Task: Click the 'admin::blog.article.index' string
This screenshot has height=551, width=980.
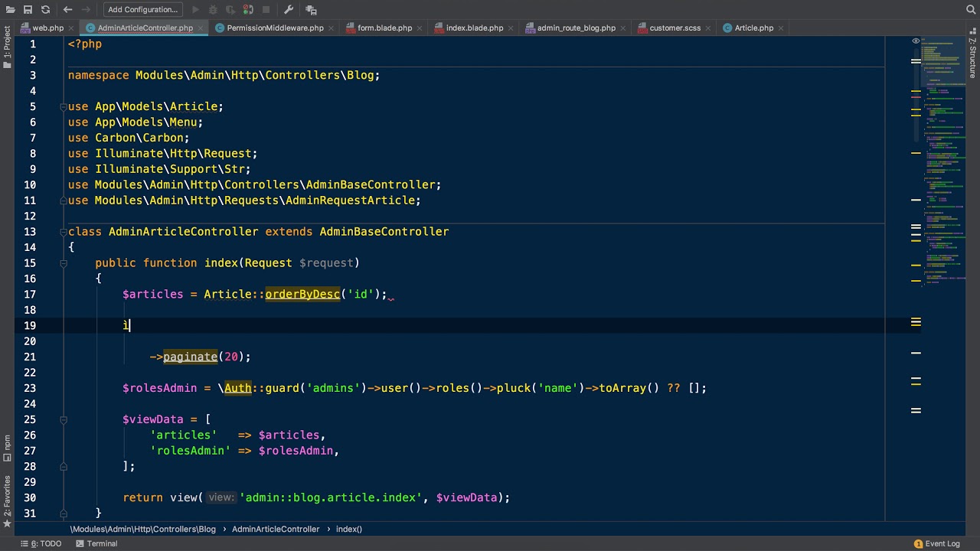Action: 331,497
